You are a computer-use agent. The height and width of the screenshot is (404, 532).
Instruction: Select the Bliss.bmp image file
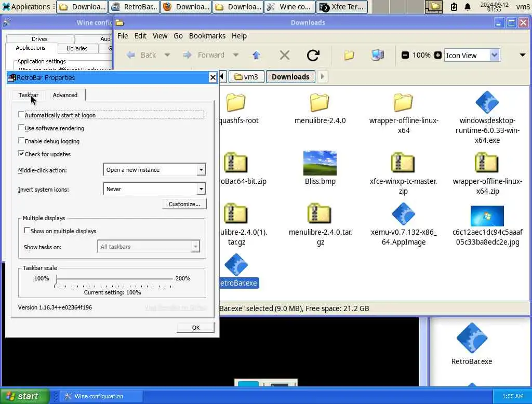(x=320, y=168)
